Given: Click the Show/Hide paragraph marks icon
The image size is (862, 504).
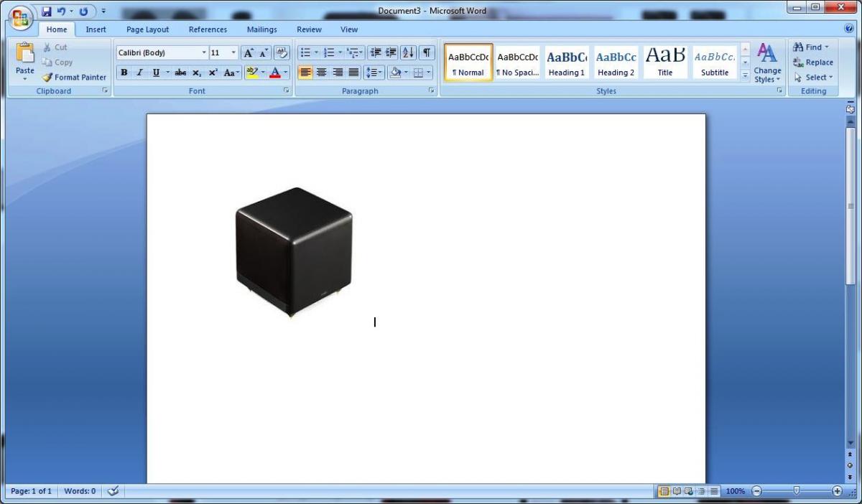Looking at the screenshot, I should [427, 52].
